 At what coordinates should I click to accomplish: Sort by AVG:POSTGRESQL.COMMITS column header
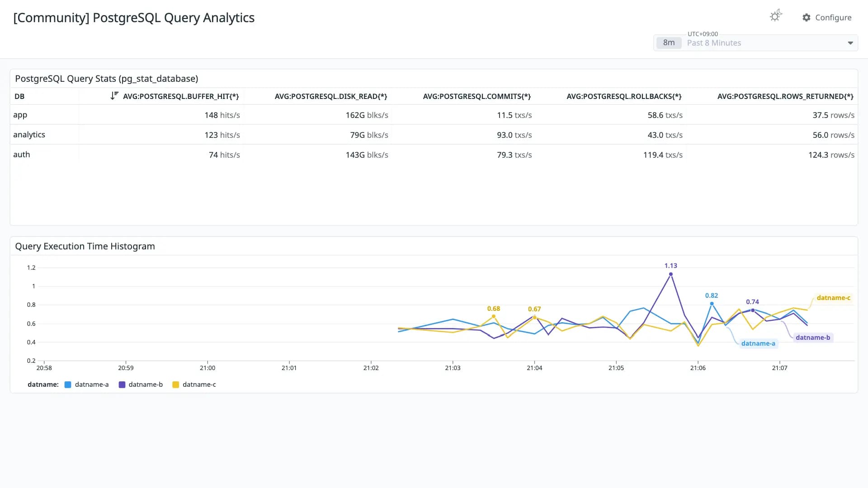point(477,96)
